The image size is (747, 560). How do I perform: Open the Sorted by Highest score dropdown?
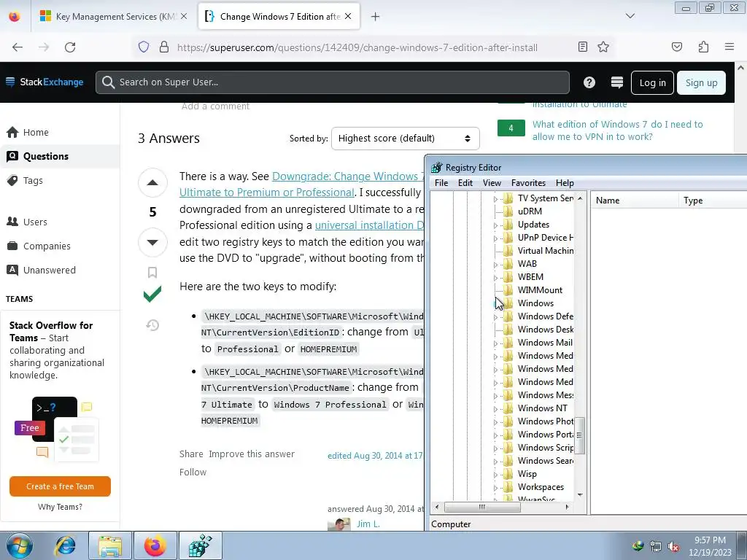pos(405,139)
